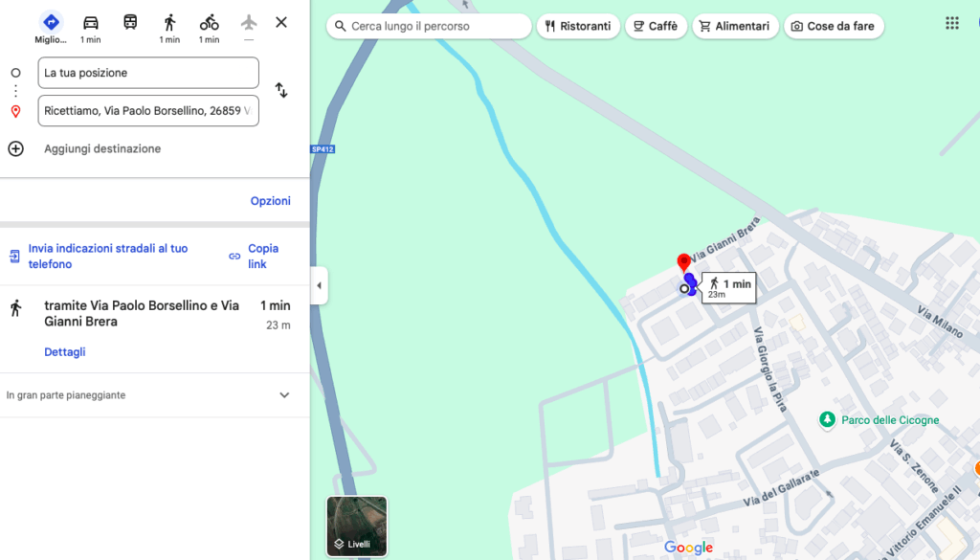
Task: Open route Opzioni
Action: pyautogui.click(x=271, y=201)
